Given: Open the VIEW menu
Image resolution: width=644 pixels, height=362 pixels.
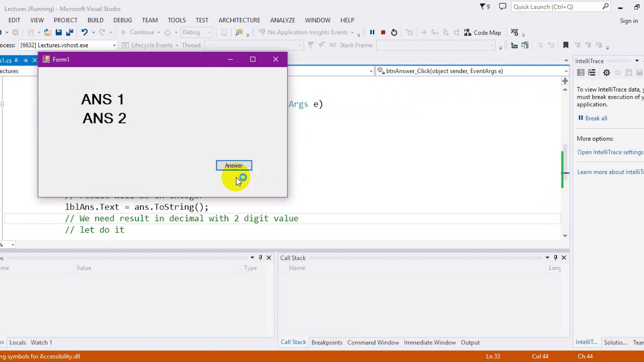Looking at the screenshot, I should pyautogui.click(x=37, y=20).
